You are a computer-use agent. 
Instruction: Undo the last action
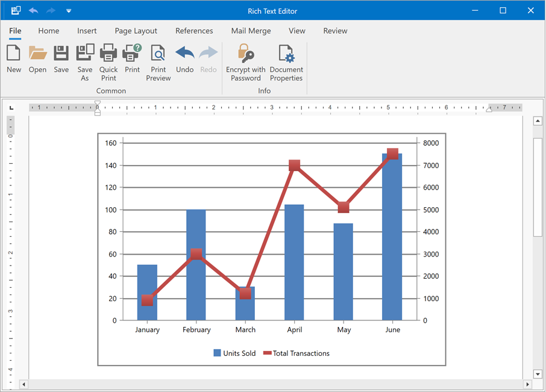[x=184, y=57]
